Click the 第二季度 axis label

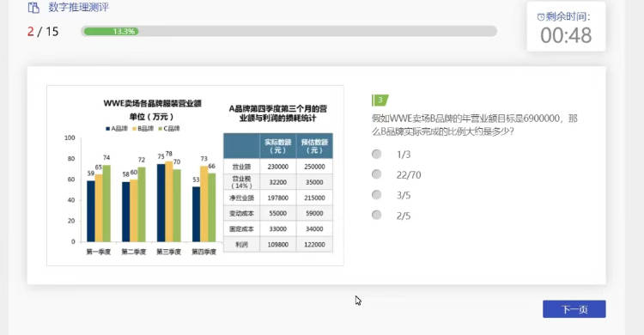click(x=134, y=252)
